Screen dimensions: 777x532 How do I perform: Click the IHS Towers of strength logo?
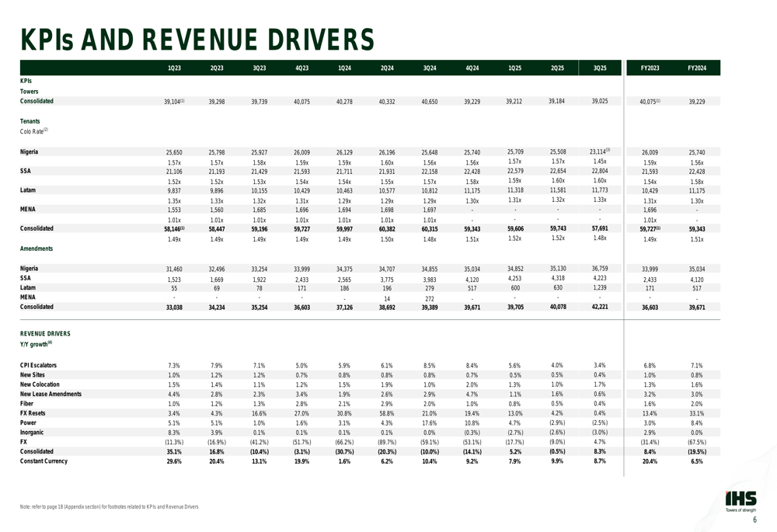click(739, 501)
